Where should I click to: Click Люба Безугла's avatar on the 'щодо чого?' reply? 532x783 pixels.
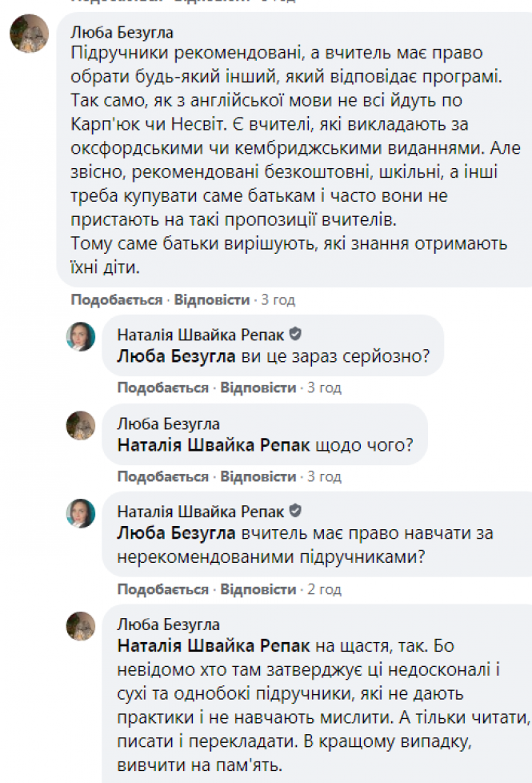[x=81, y=425]
